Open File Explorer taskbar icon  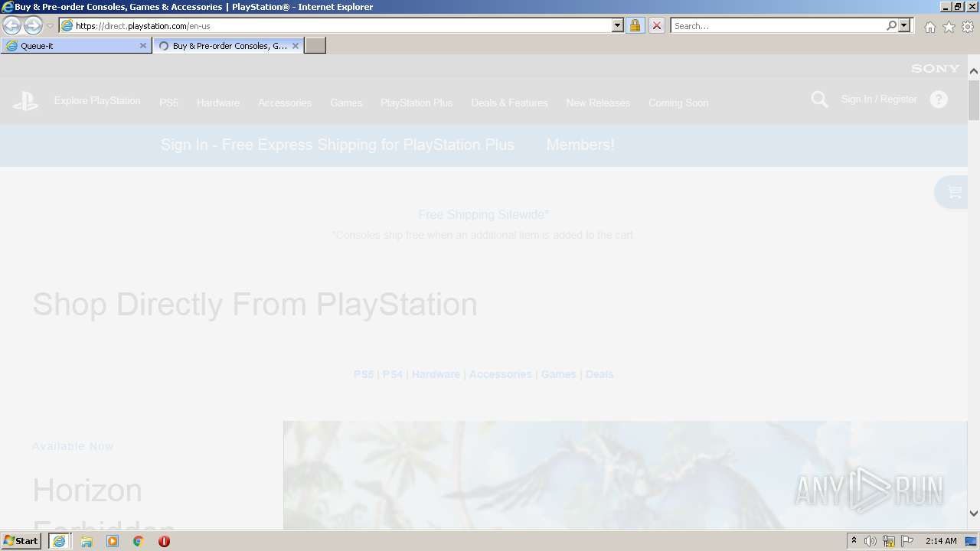pyautogui.click(x=87, y=541)
